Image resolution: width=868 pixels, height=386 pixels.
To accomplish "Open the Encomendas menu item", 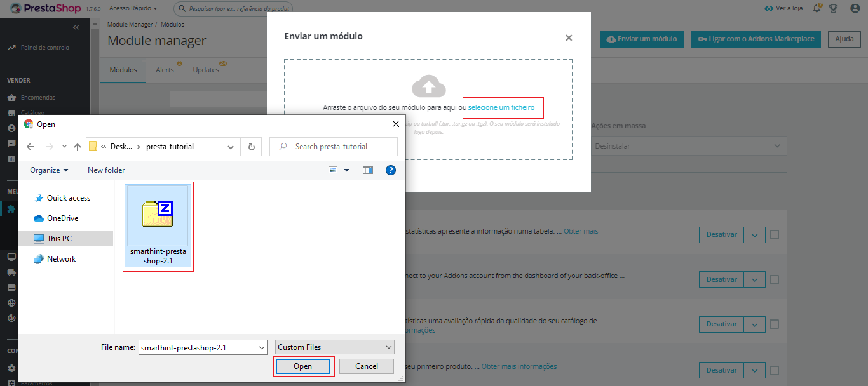I will (x=37, y=98).
